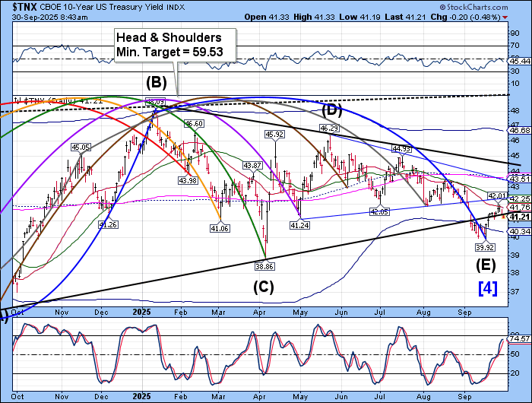Click the 41.21 last price axis tag
The image size is (532, 403).
click(x=518, y=217)
